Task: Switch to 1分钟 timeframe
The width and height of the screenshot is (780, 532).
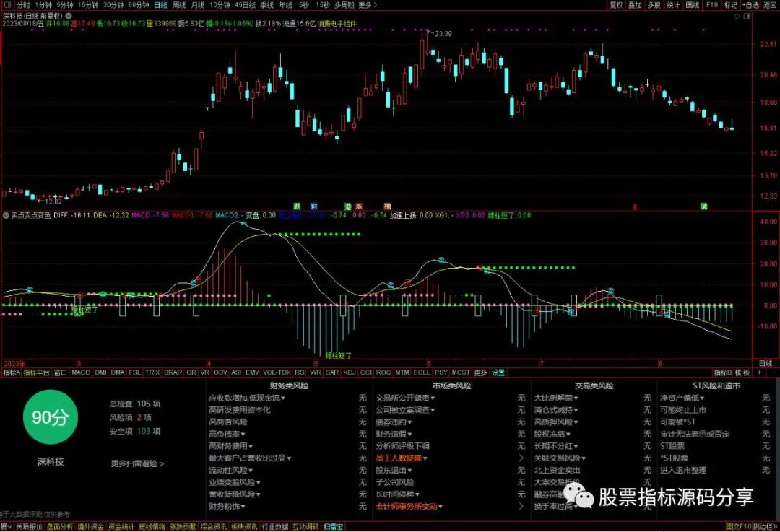Action: (x=44, y=4)
